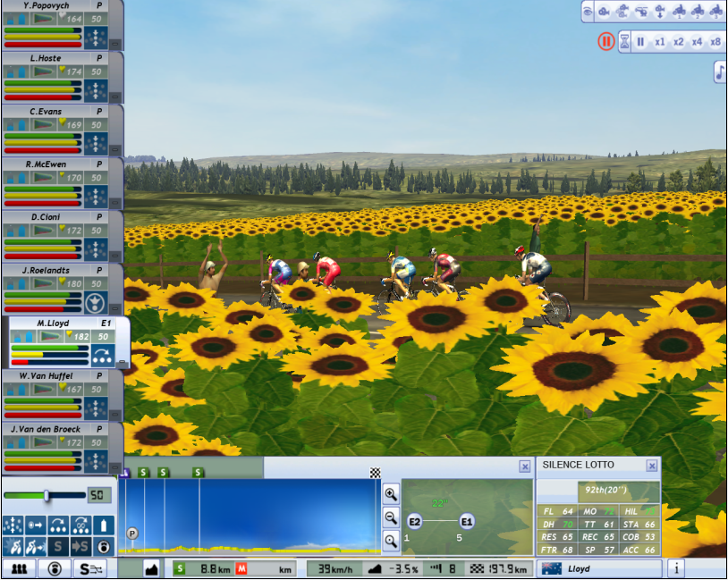Click the music note icon
Viewport: 728px width, 580px height.
pyautogui.click(x=720, y=72)
